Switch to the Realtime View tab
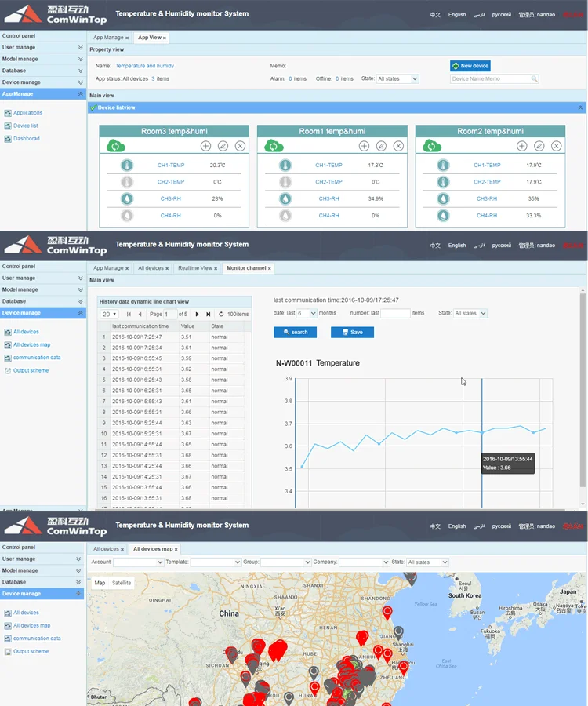Screen dimensions: 588x706 [195, 268]
